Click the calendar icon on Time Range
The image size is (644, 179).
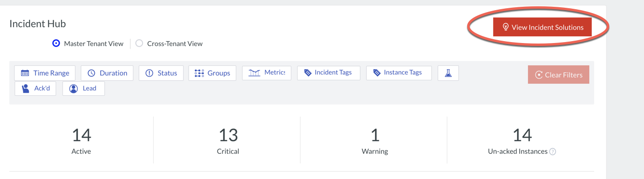(x=25, y=73)
